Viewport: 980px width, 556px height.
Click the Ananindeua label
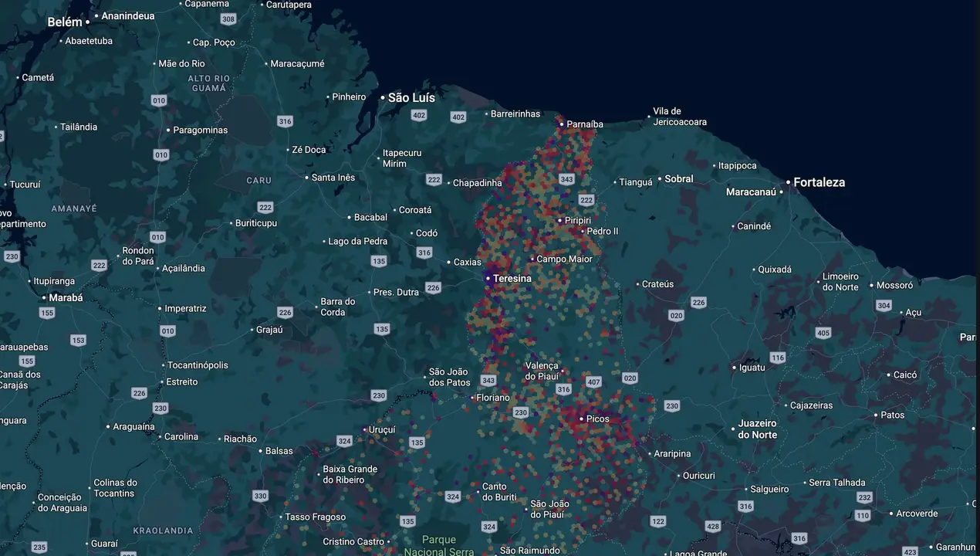coord(128,15)
